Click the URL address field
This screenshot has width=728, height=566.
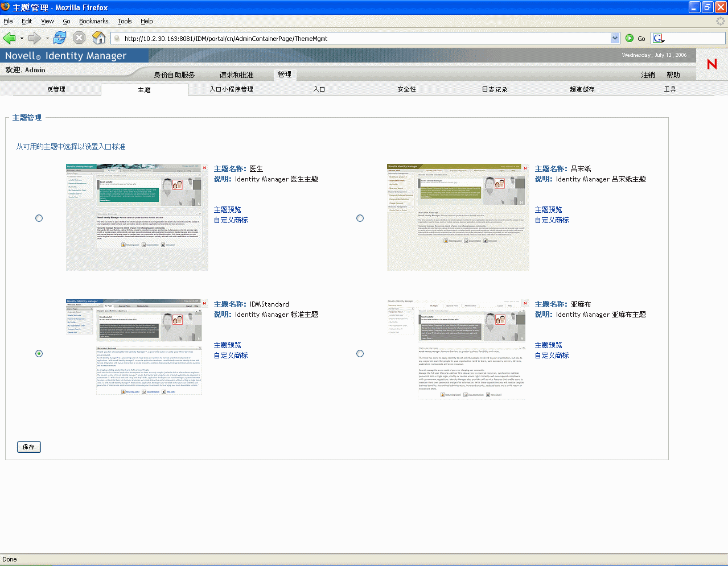(x=365, y=38)
